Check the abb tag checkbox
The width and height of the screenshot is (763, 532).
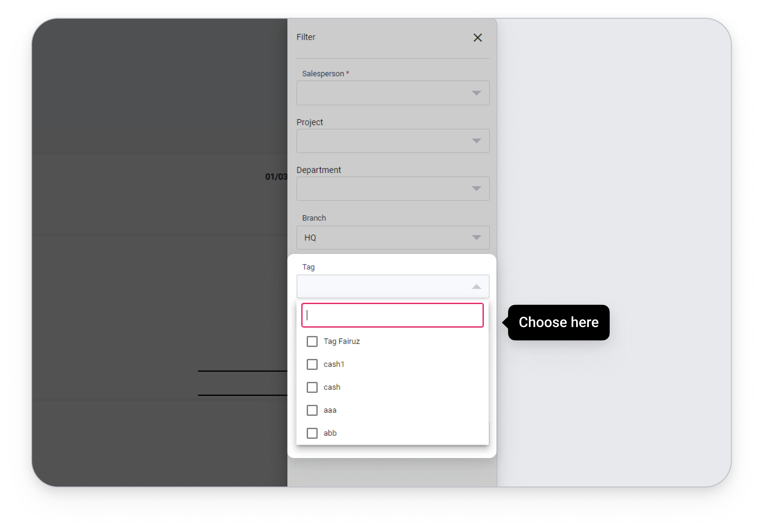[x=312, y=433]
